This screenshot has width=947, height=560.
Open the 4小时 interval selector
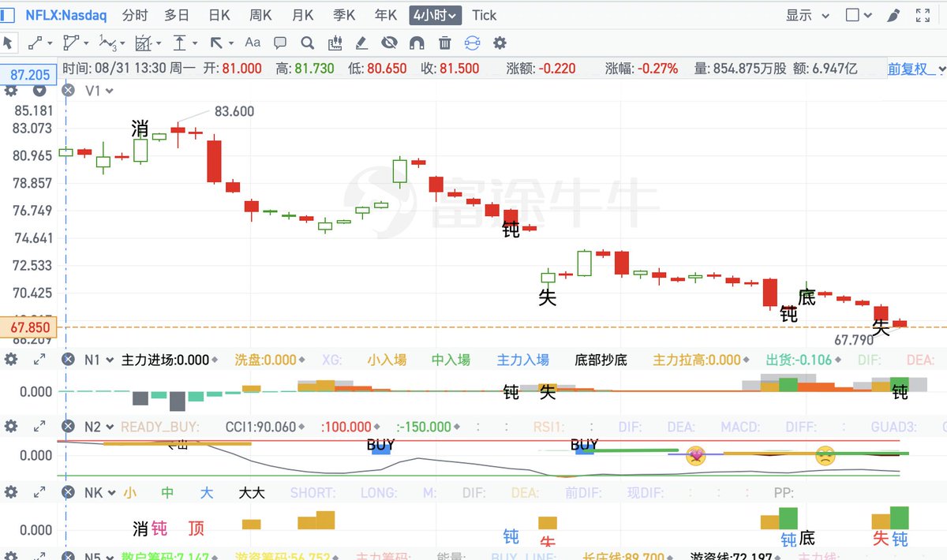pos(436,15)
